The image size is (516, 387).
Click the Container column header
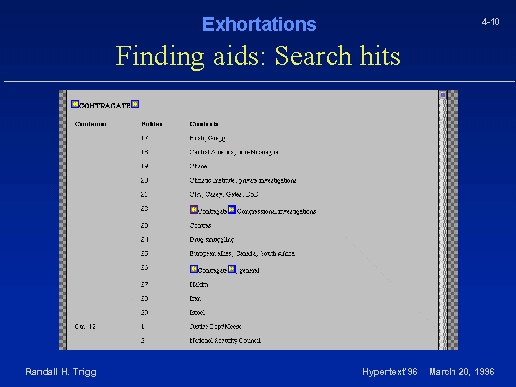pos(90,124)
